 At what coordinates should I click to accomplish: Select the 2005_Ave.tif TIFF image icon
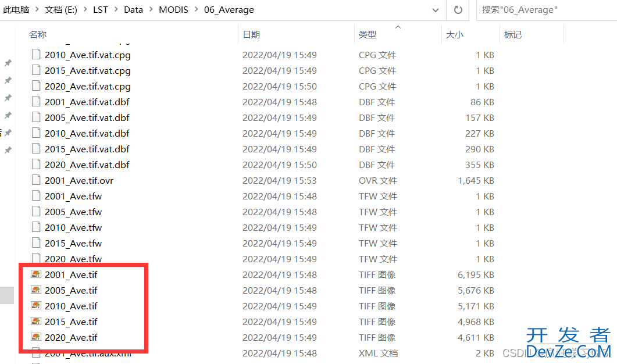click(x=36, y=290)
